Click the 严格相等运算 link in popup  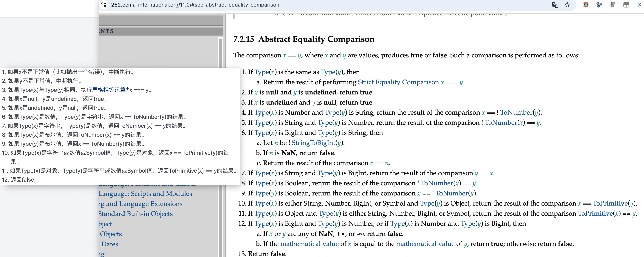pos(109,90)
